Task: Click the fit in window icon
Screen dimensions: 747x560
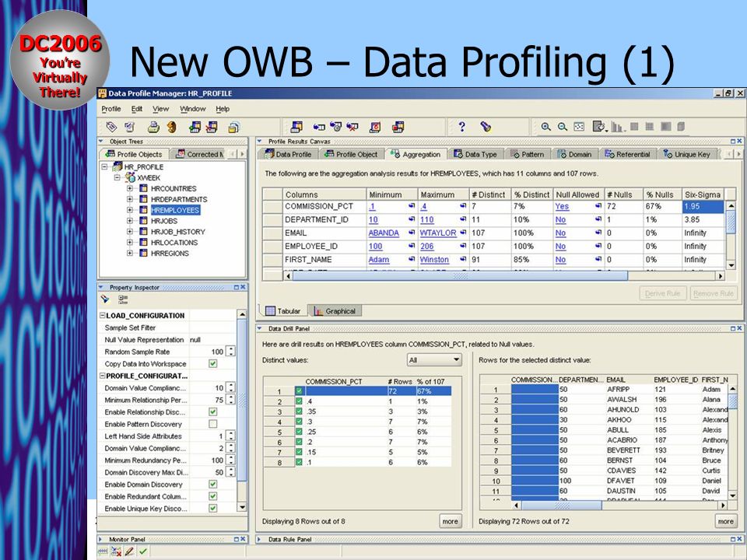Action: point(578,127)
